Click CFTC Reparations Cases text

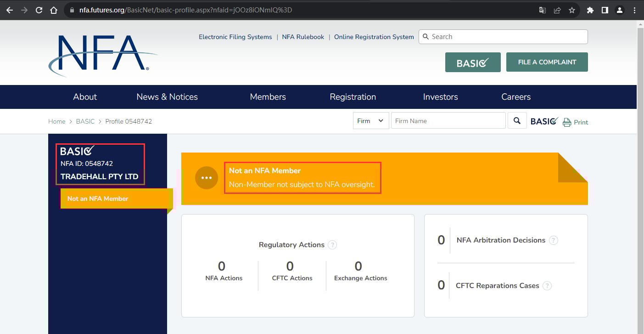tap(498, 286)
